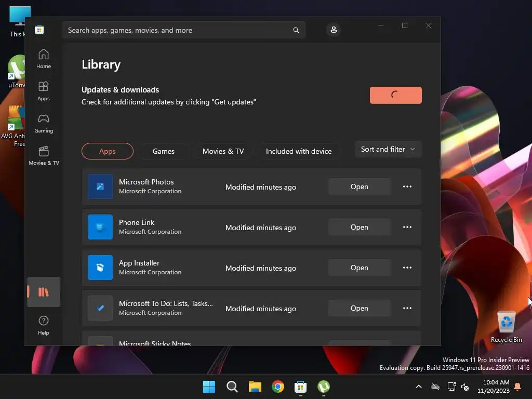Viewport: 532px width, 399px height.
Task: Click Microsoft Photos app icon
Action: pyautogui.click(x=100, y=187)
